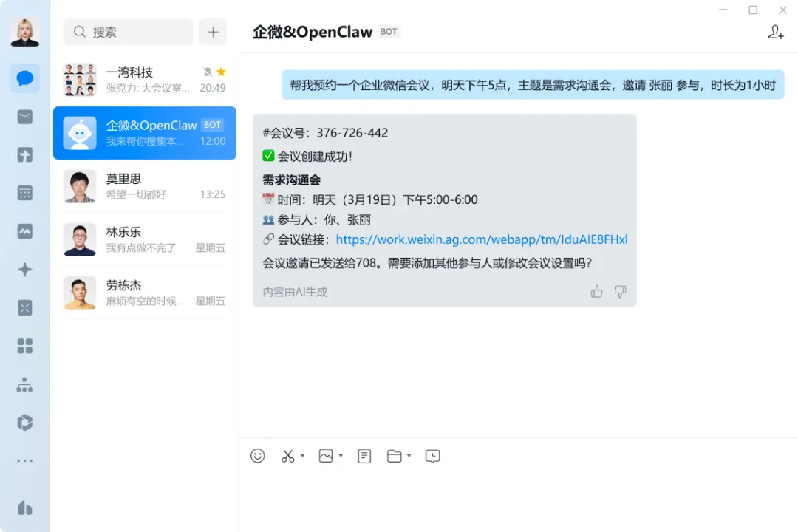Minimize the window
Screen dimensions: 798x532
[x=723, y=10]
